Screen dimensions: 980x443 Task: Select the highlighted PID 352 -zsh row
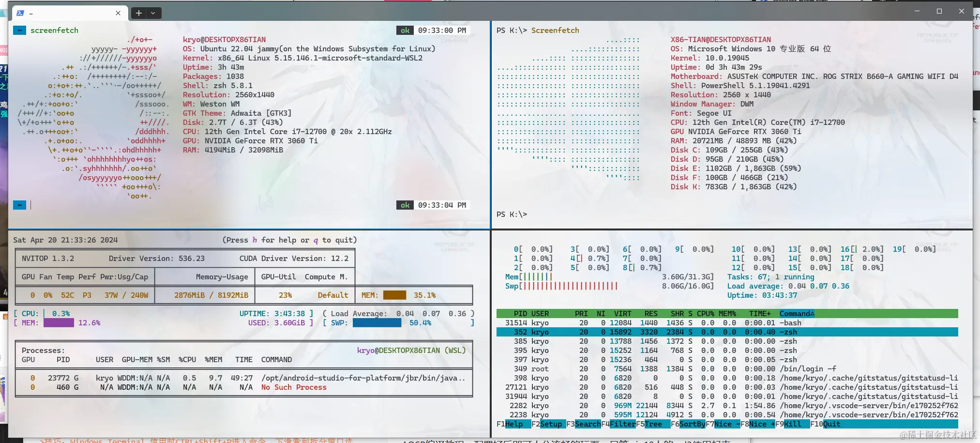tap(727, 332)
